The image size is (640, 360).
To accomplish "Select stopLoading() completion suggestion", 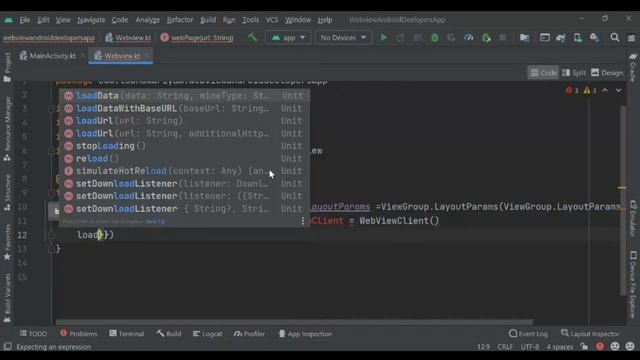I will [x=184, y=146].
